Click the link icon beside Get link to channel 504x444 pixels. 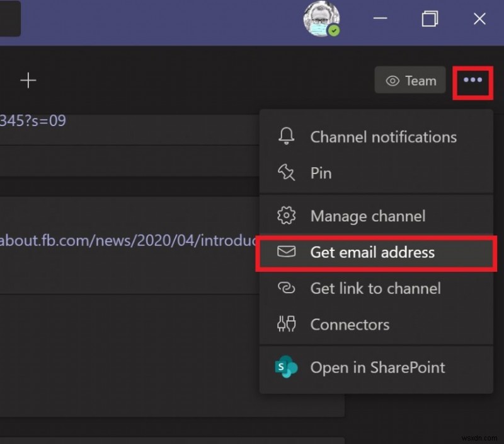(x=287, y=288)
